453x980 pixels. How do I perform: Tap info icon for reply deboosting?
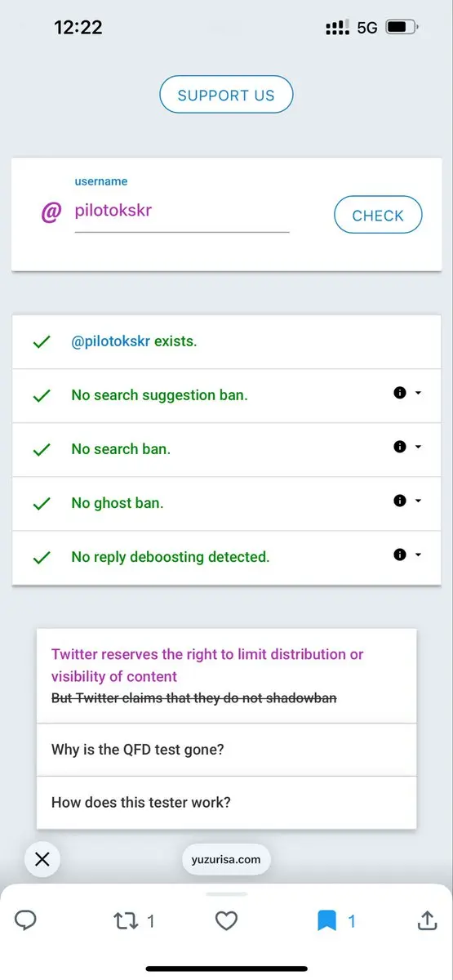click(400, 555)
